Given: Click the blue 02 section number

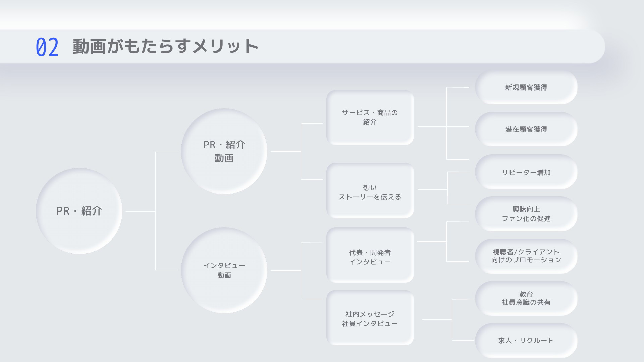Looking at the screenshot, I should [x=47, y=47].
